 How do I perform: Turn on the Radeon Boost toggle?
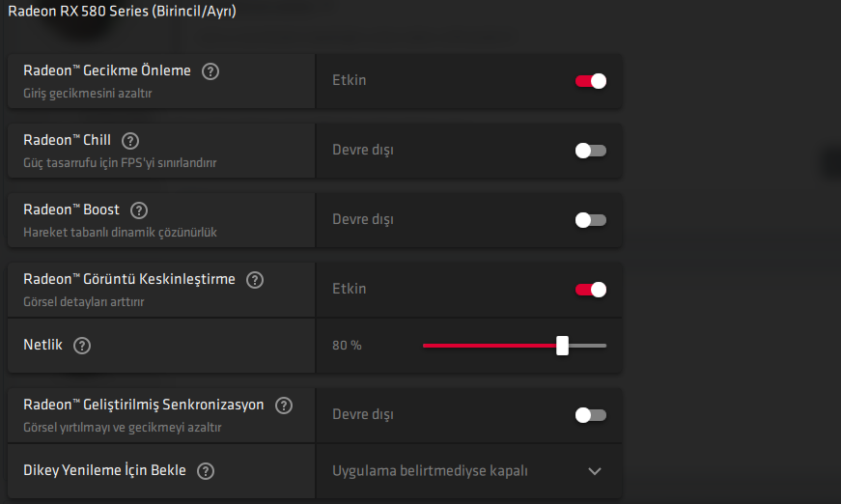(x=590, y=220)
